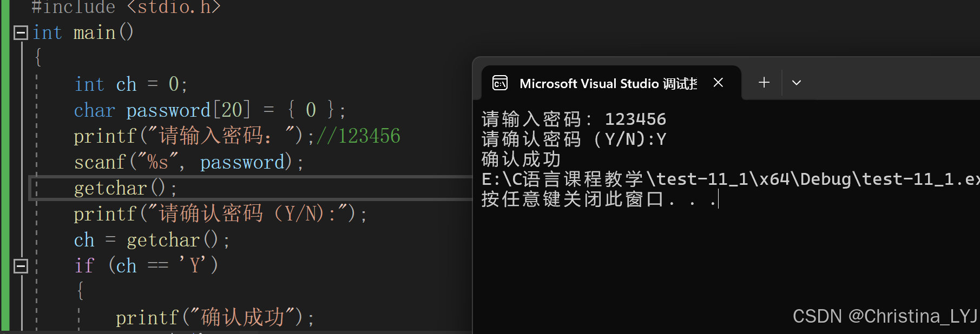Click the password entry 123456 in the console
The image size is (980, 334).
635,118
